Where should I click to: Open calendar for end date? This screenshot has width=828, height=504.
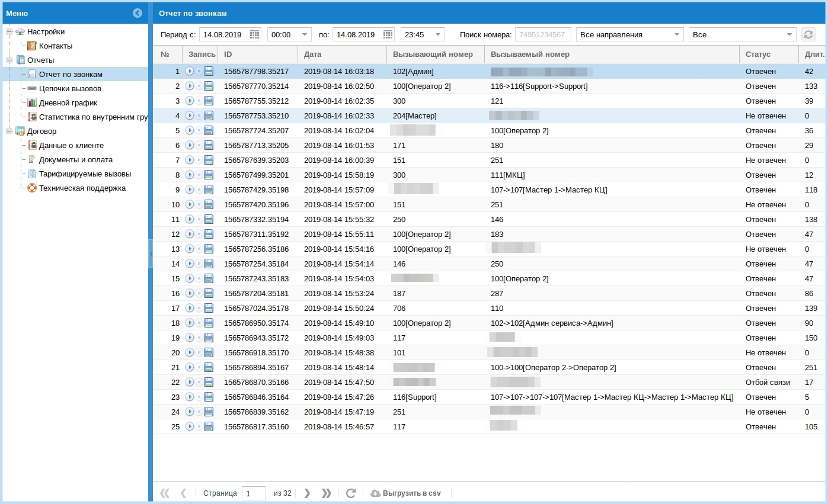tap(388, 34)
